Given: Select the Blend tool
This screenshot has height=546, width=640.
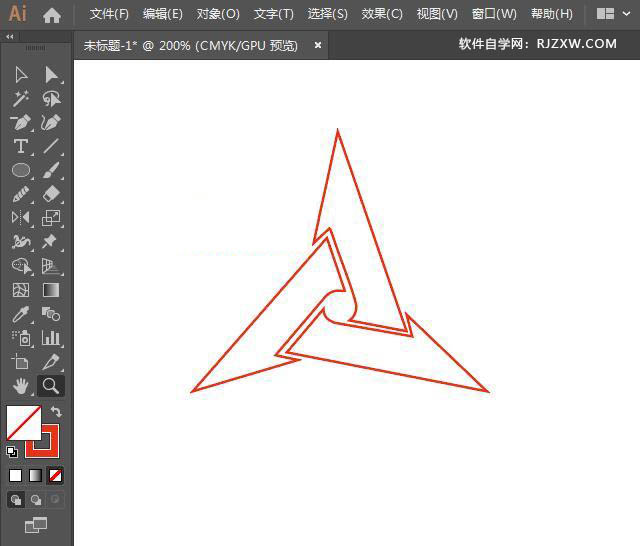Looking at the screenshot, I should coord(51,314).
